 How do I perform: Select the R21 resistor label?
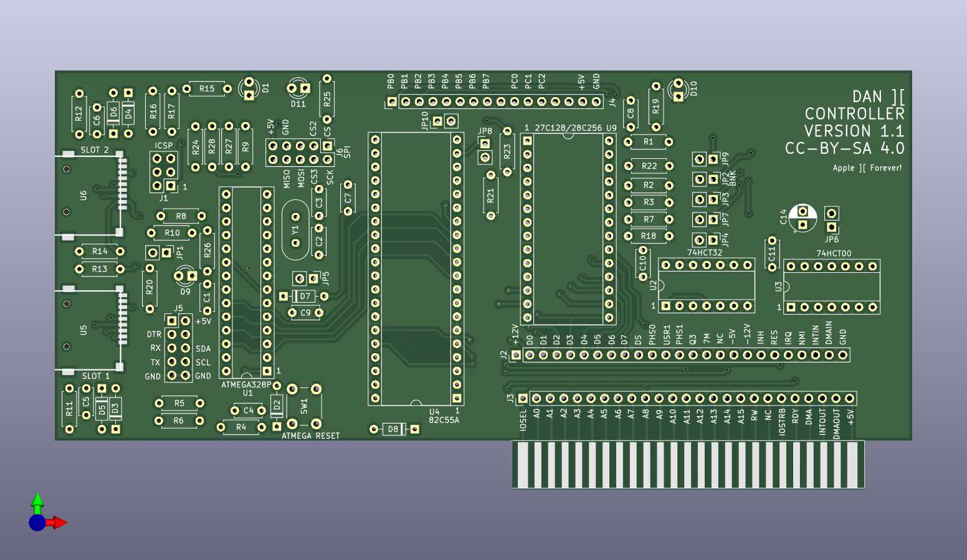click(490, 196)
